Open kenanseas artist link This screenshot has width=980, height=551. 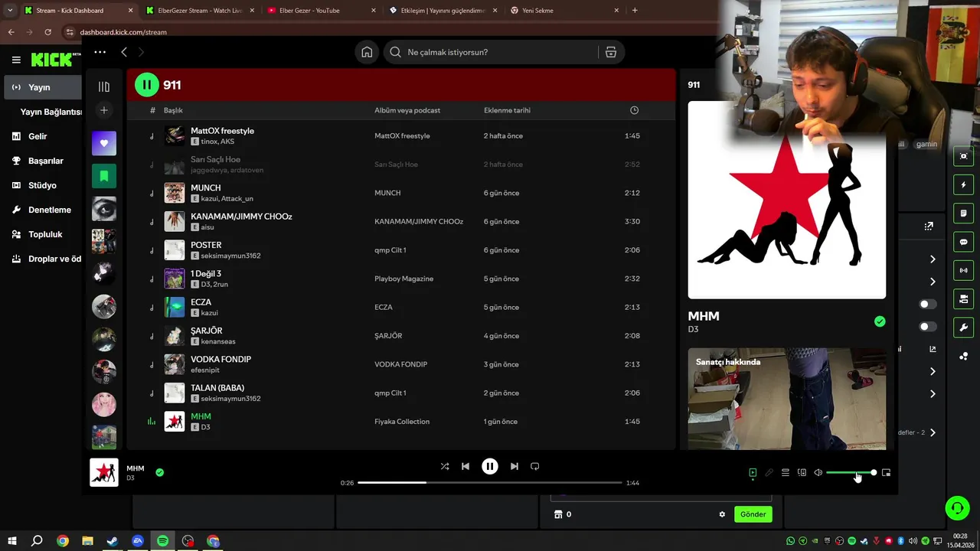click(218, 341)
